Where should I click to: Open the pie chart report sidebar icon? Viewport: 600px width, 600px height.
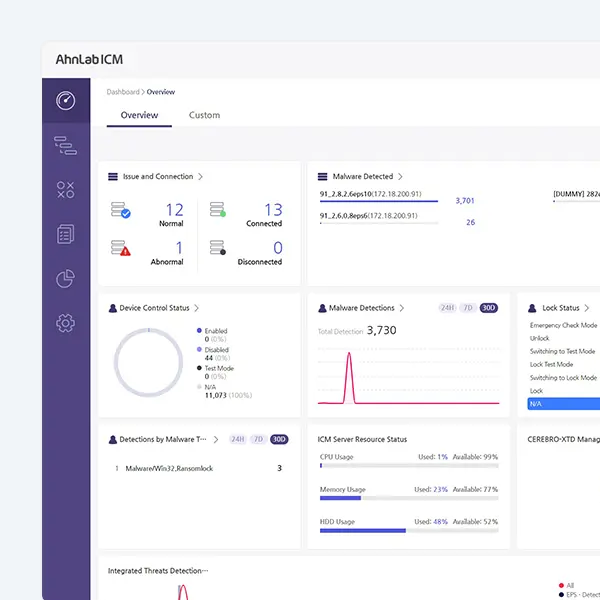tap(65, 279)
